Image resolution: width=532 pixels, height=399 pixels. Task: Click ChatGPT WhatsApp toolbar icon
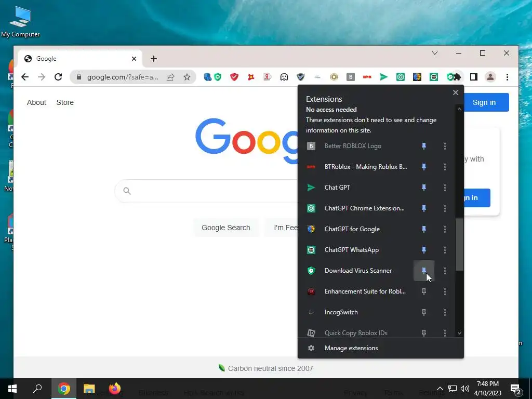click(x=434, y=77)
